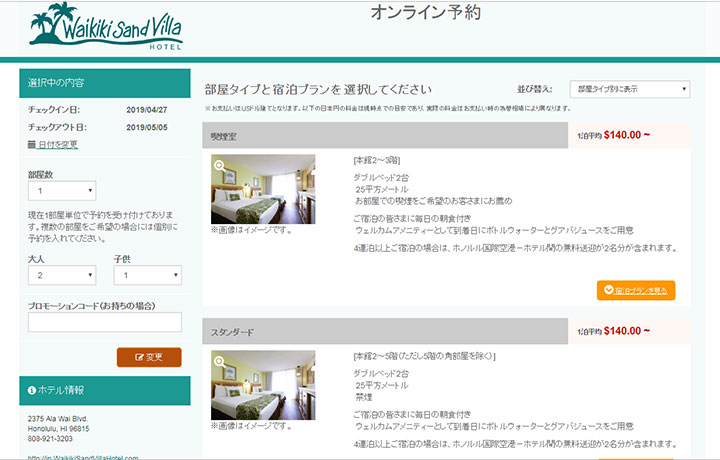The width and height of the screenshot is (720, 460).
Task: Click the 部屋タイプと宿泊プランを選択してください heading
Action: (x=318, y=90)
